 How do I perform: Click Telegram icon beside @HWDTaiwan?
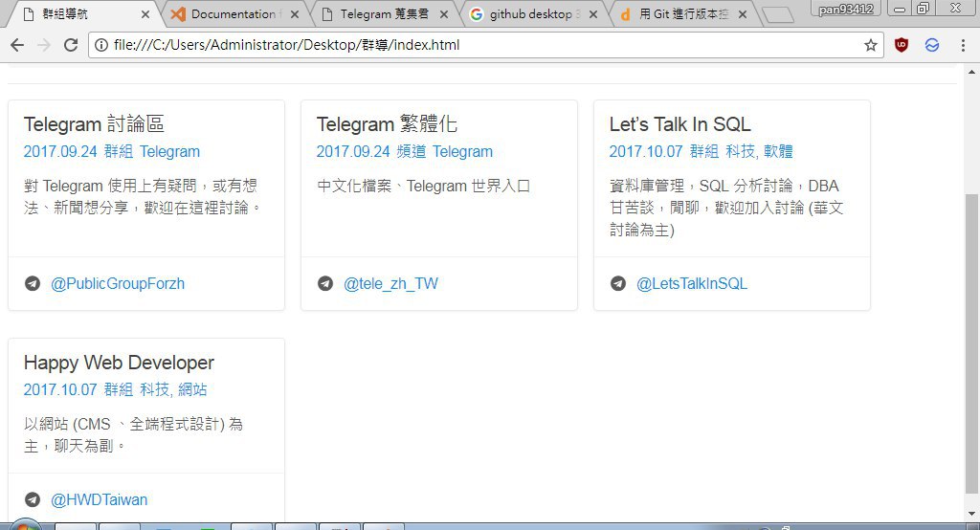click(x=33, y=500)
